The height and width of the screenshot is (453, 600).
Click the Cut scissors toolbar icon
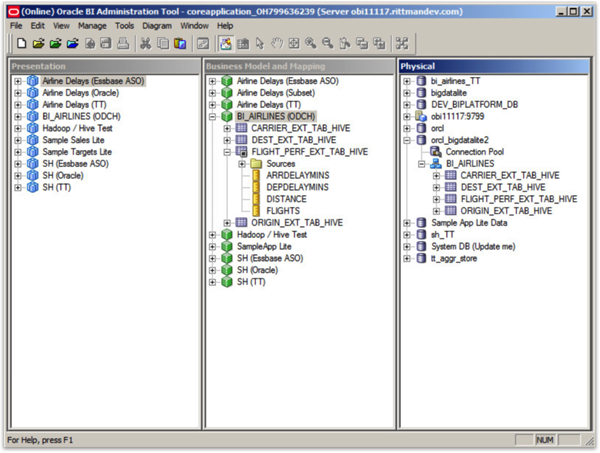145,44
